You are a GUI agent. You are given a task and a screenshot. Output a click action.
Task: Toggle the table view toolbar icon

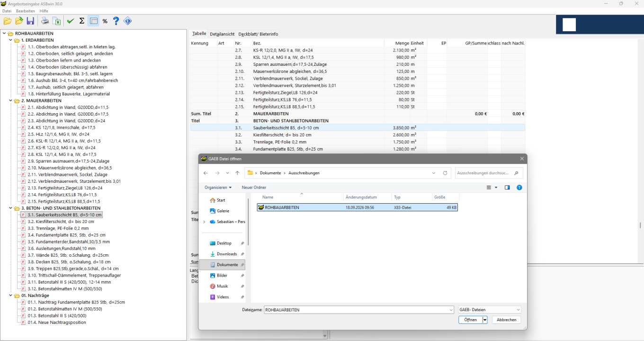(93, 21)
